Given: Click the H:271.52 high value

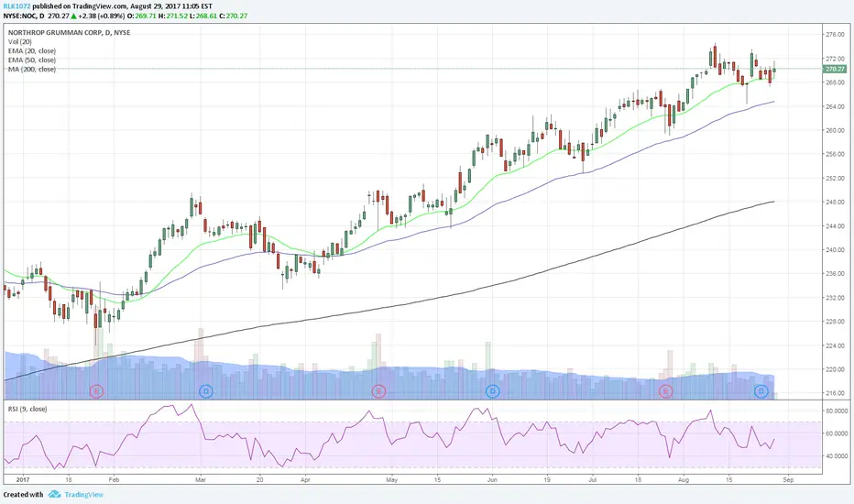Looking at the screenshot, I should [173, 16].
